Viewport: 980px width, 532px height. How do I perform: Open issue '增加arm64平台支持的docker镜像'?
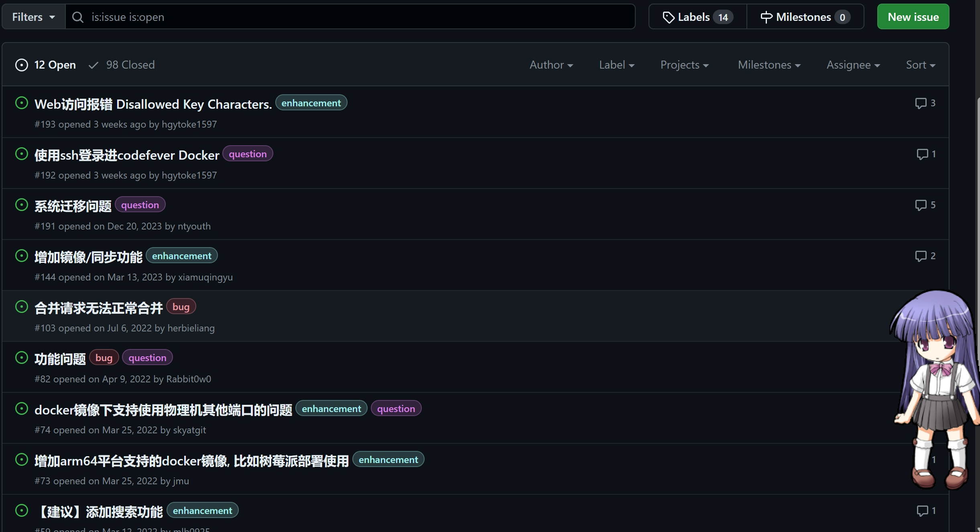point(192,461)
